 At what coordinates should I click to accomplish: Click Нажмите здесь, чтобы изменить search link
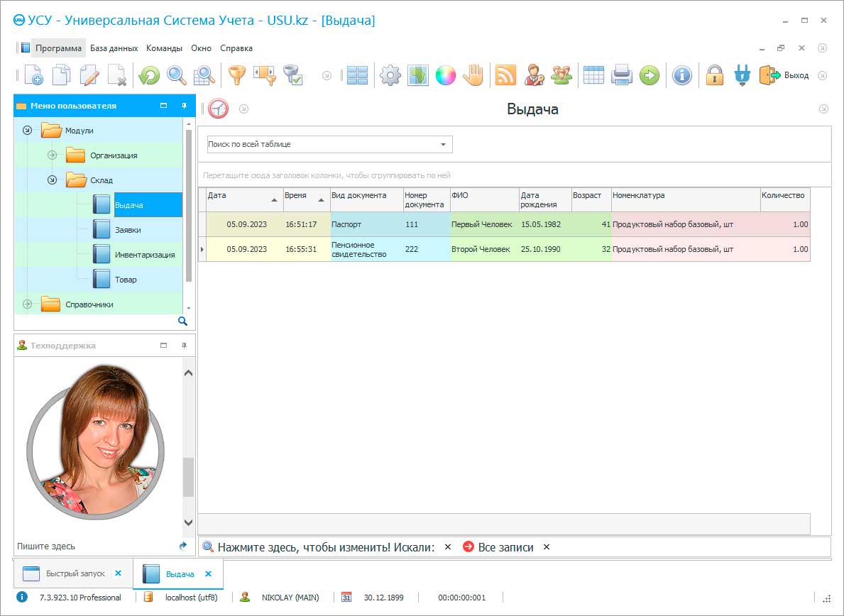(327, 547)
